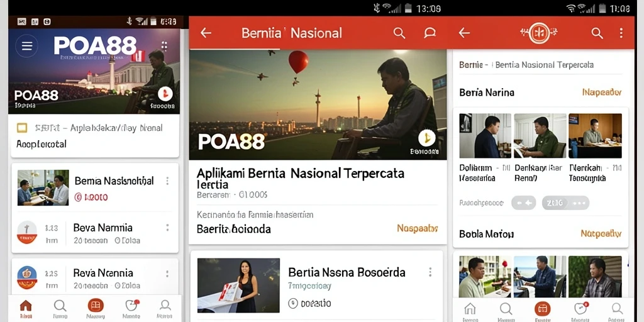This screenshot has height=322, width=644.
Task: Go back using the arrow in the middle panel header
Action: pyautogui.click(x=206, y=33)
